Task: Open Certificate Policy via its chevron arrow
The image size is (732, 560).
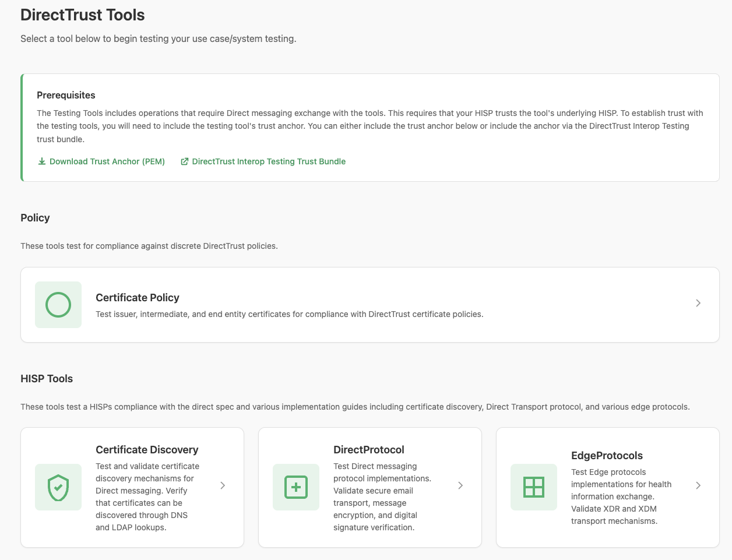Action: click(698, 303)
